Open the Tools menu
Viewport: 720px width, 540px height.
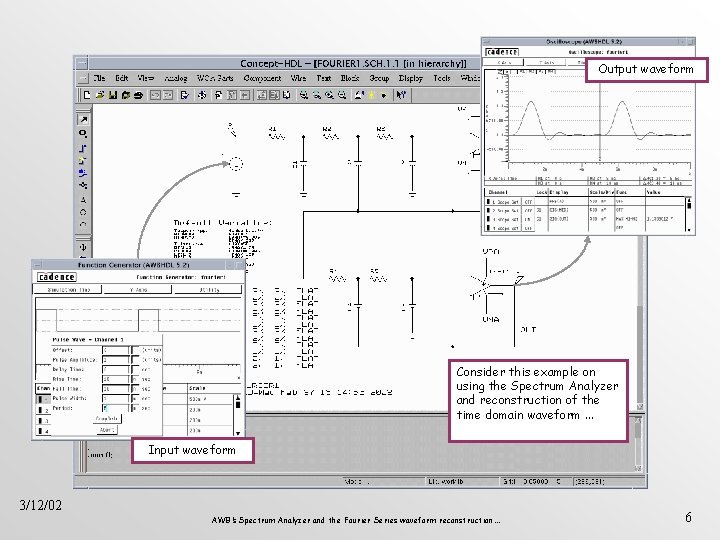442,78
